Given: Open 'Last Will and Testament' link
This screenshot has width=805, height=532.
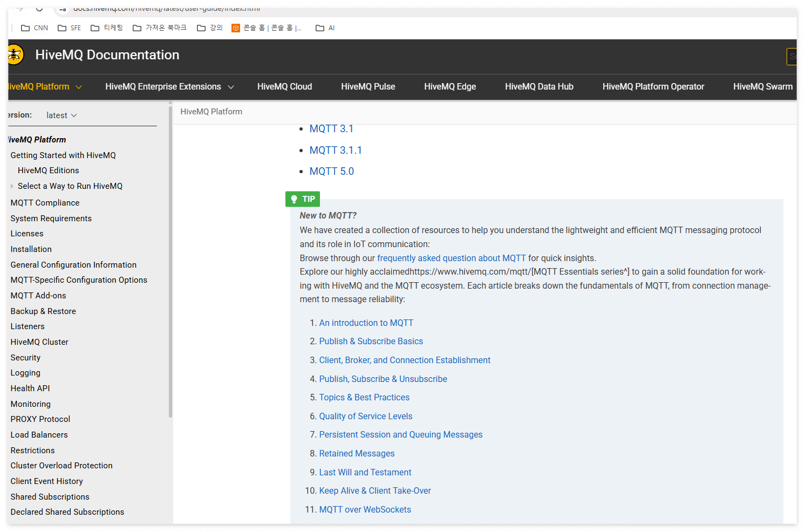Looking at the screenshot, I should (365, 473).
